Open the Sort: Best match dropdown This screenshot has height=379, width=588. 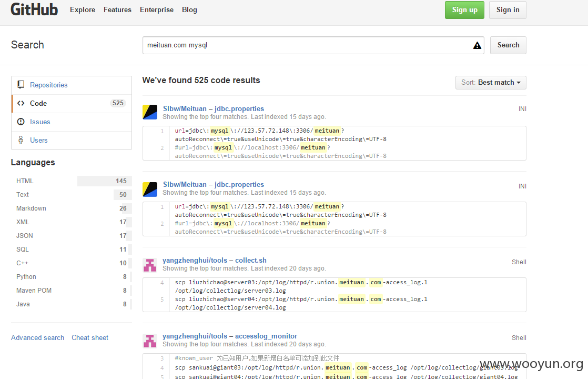[x=491, y=83]
